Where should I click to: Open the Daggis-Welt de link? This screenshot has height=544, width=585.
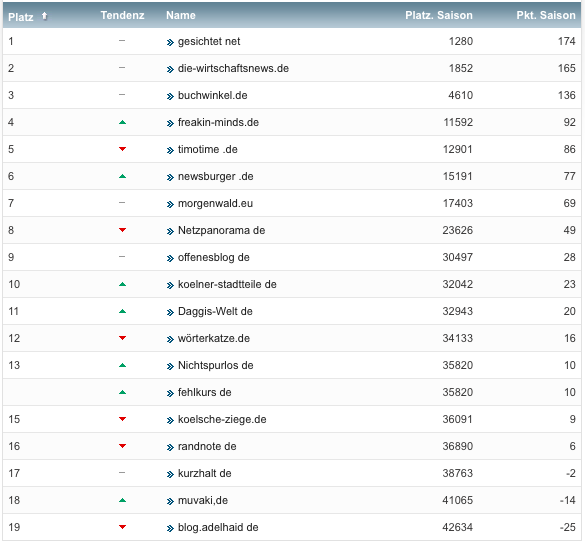(x=215, y=311)
